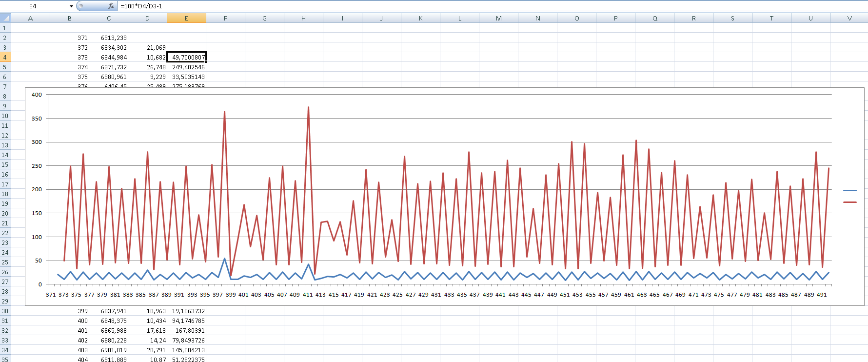Open the Name Box dropdown arrow

pos(71,6)
